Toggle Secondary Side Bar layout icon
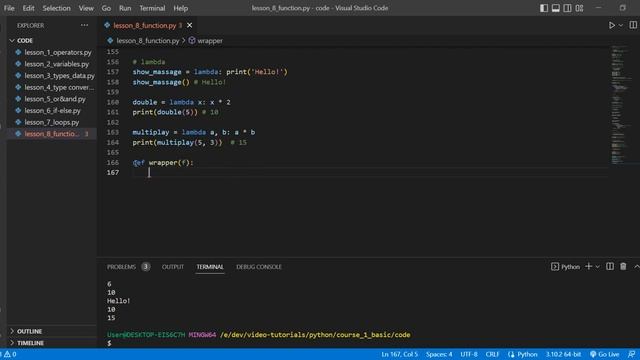Image resolution: width=640 pixels, height=360 pixels. [567, 8]
